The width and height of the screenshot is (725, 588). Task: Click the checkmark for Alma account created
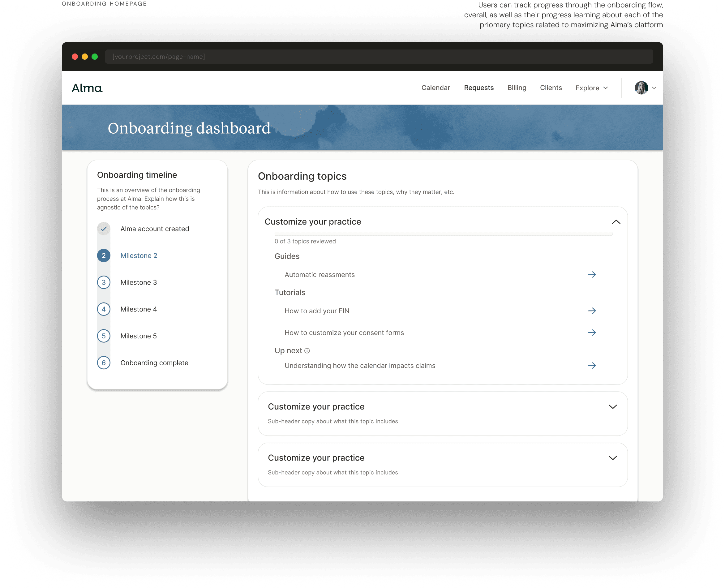coord(104,229)
